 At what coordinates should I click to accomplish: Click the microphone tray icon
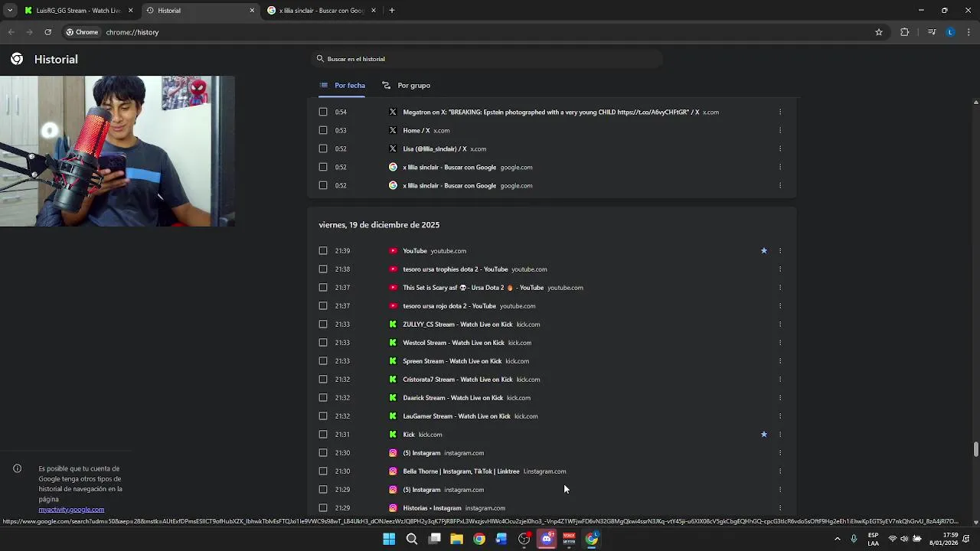click(854, 539)
